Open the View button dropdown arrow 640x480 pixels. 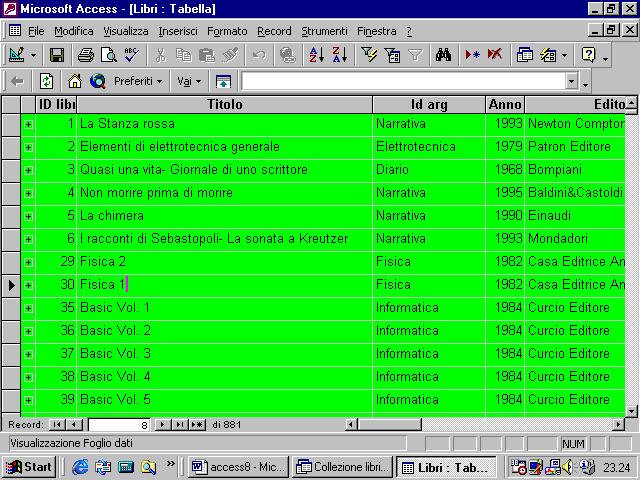tap(33, 55)
